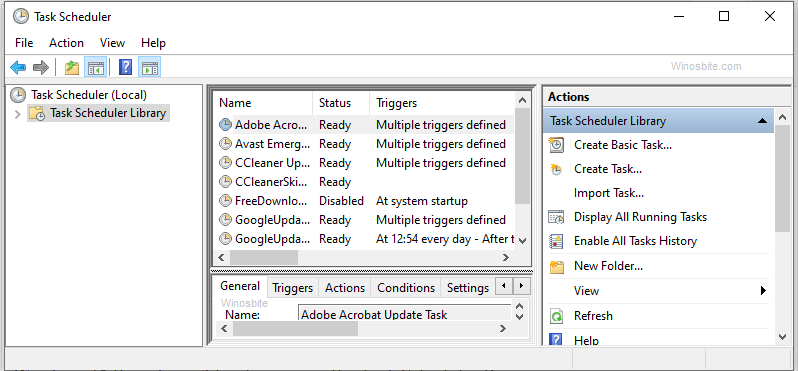Click the tab strip scroll-right arrow
This screenshot has height=371, width=798.
pyautogui.click(x=521, y=286)
